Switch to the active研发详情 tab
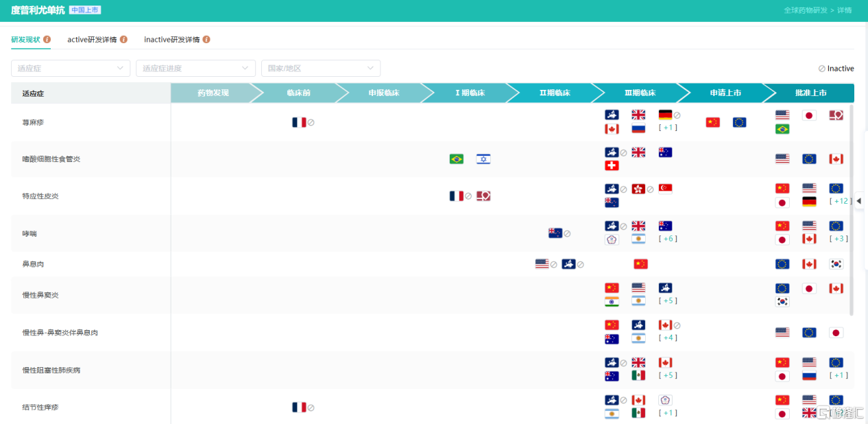 click(x=92, y=40)
